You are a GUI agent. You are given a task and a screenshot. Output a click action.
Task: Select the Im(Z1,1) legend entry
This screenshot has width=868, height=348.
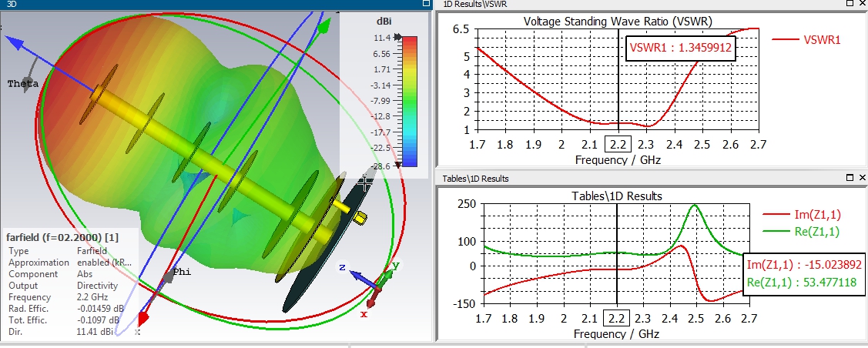point(801,214)
